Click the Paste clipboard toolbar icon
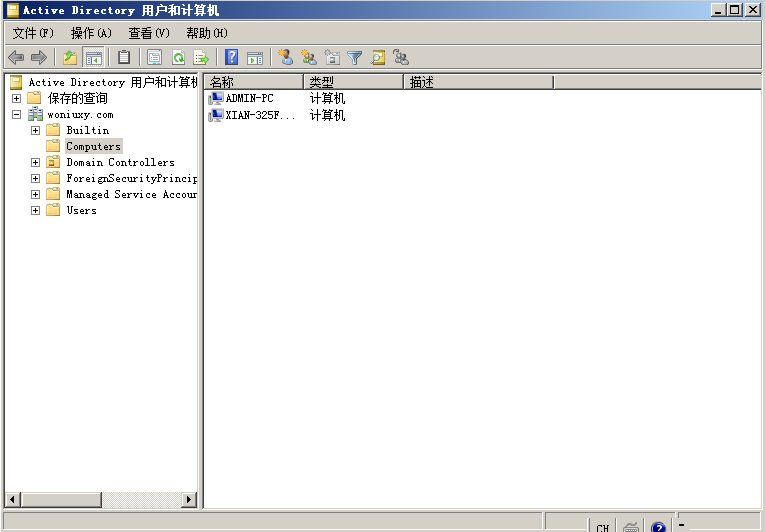 pyautogui.click(x=124, y=58)
